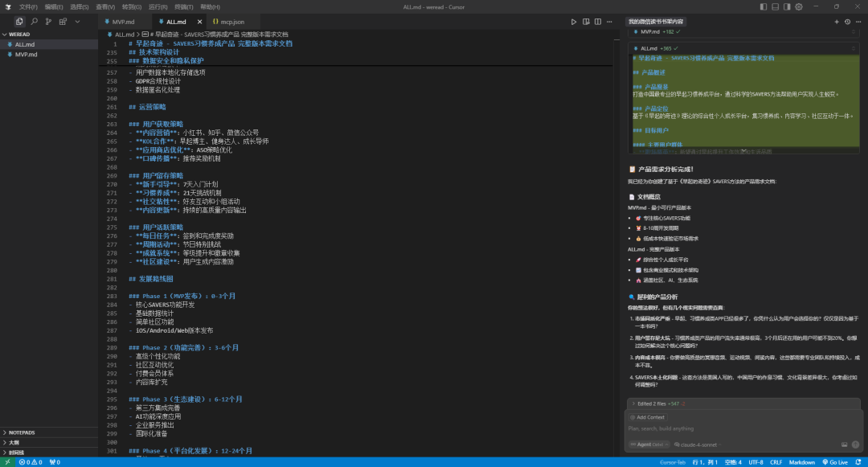Open the Search view icon
Image resolution: width=868 pixels, height=467 pixels.
pos(34,22)
